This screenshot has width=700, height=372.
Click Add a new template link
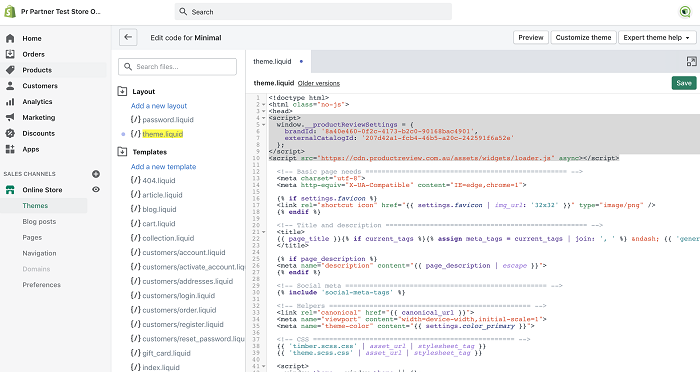163,167
